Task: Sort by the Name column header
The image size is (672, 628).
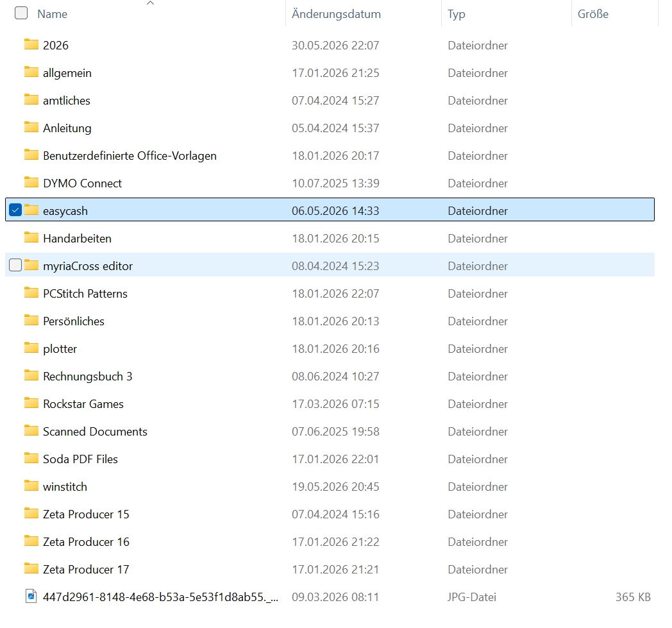Action: [x=53, y=14]
